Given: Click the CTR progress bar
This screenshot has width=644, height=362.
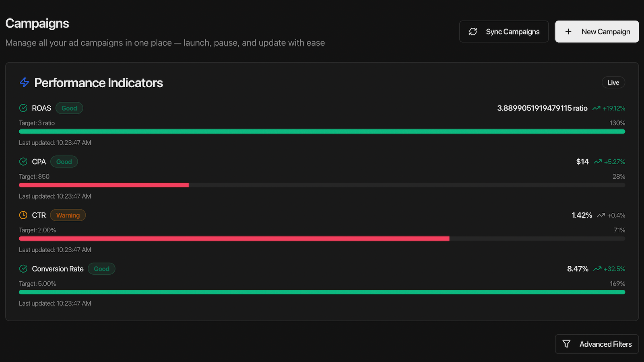Looking at the screenshot, I should click(322, 239).
